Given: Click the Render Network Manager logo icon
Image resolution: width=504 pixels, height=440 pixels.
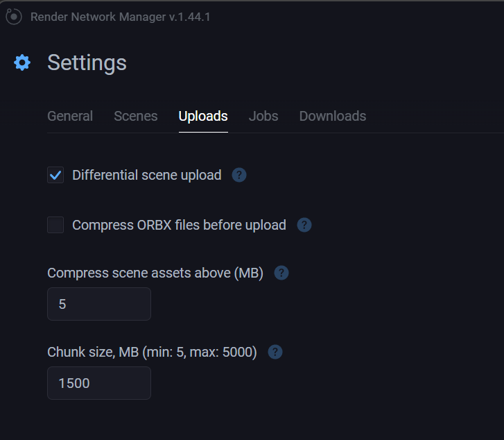Looking at the screenshot, I should coord(13,17).
